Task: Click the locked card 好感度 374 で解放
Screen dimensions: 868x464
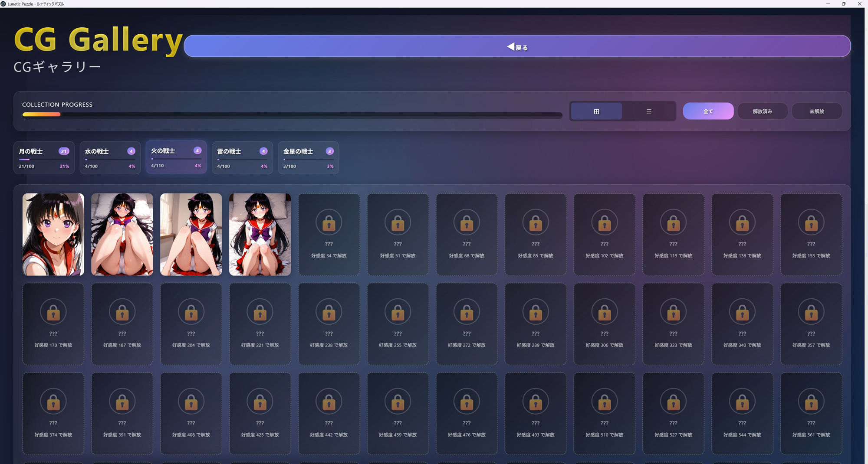Action: (x=53, y=413)
